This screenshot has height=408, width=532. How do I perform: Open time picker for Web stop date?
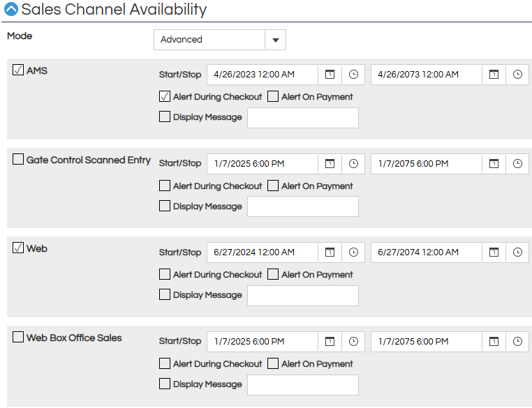(x=517, y=252)
